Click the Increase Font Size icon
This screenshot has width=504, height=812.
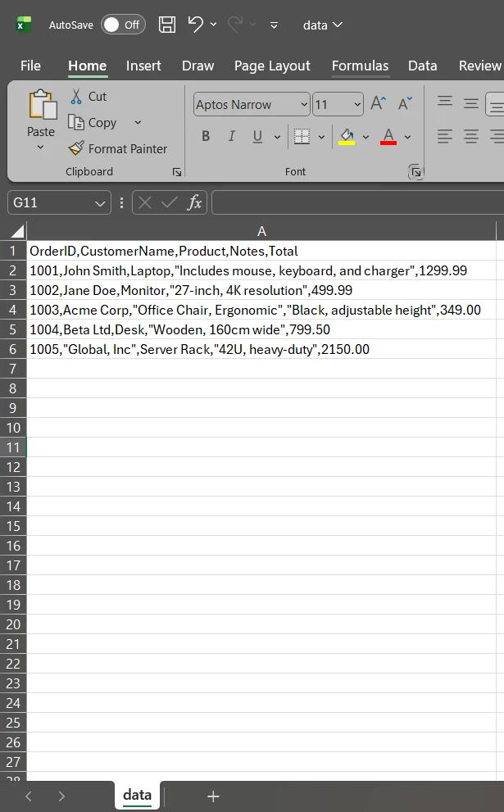(378, 104)
